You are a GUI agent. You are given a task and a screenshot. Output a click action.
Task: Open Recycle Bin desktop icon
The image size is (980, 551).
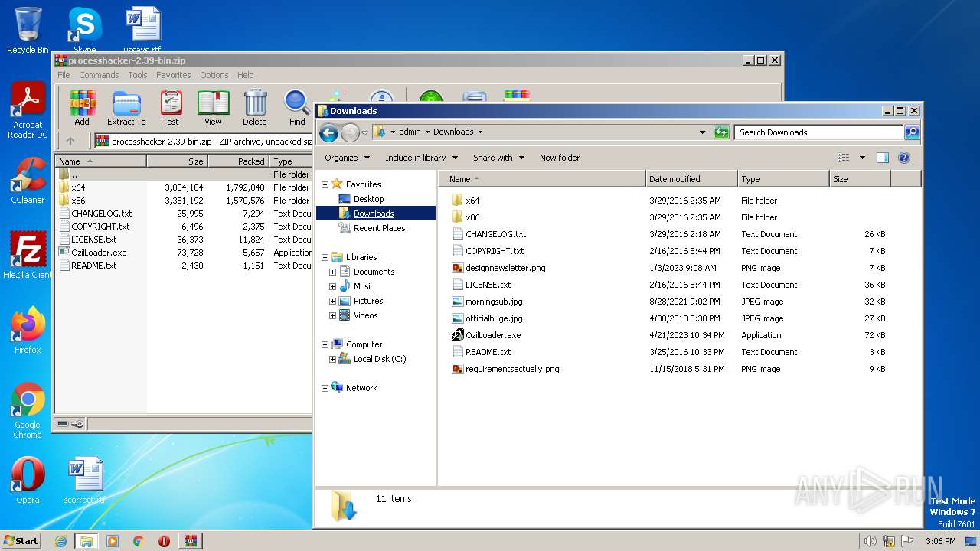28,31
